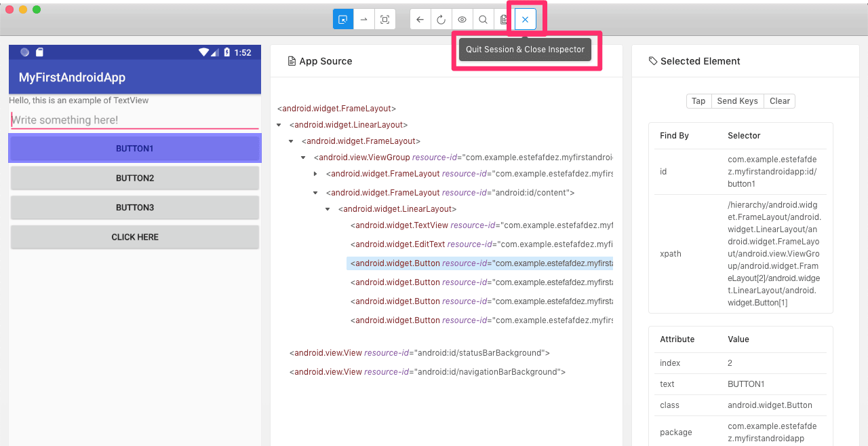Click the clock '1:52' in device status bar
Viewport: 868px width, 446px height.
243,52
